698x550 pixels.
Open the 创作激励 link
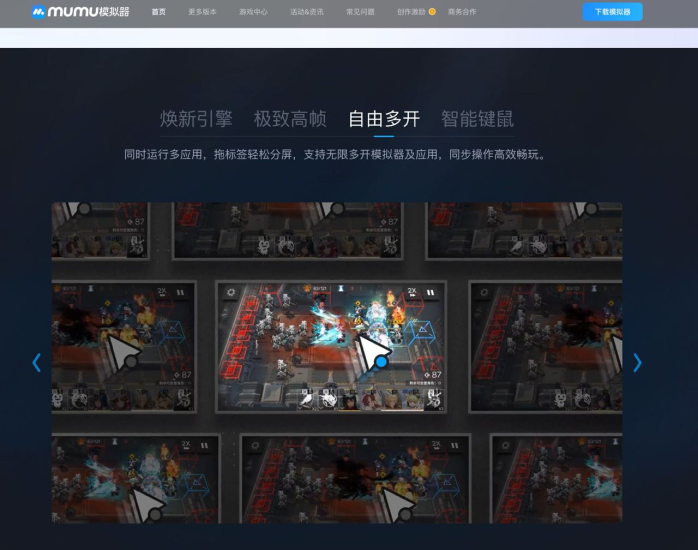(410, 12)
